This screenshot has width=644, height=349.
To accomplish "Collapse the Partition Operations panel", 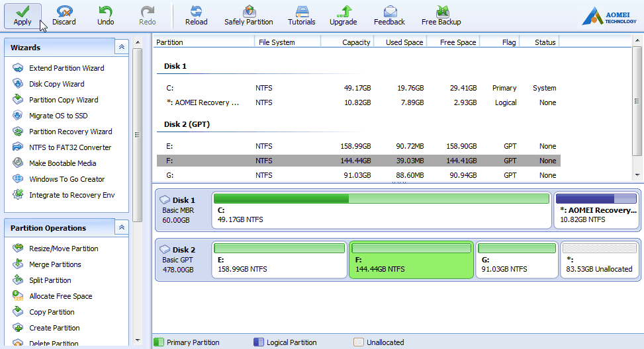I will tap(121, 227).
